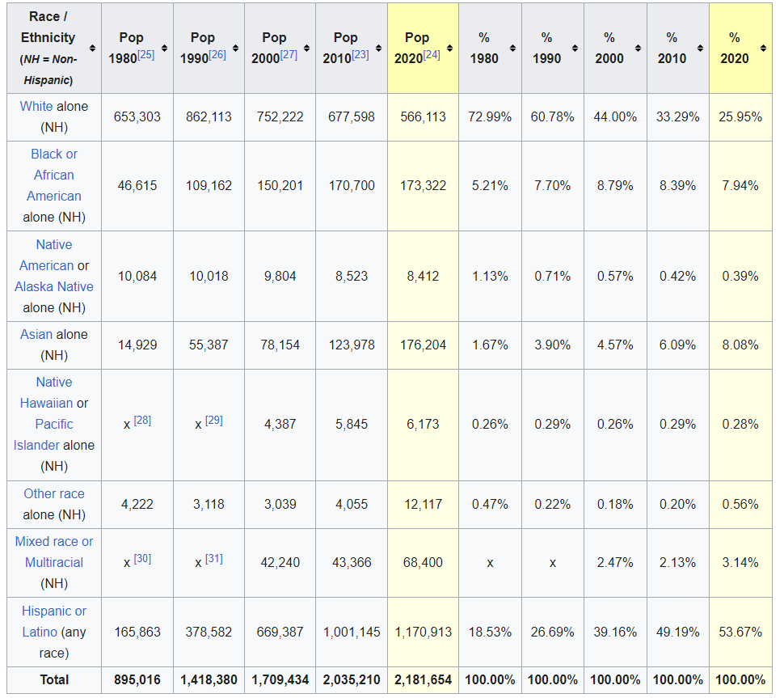The height and width of the screenshot is (698, 784).
Task: Open footnote [30] in Multiracial row
Action: 142,558
